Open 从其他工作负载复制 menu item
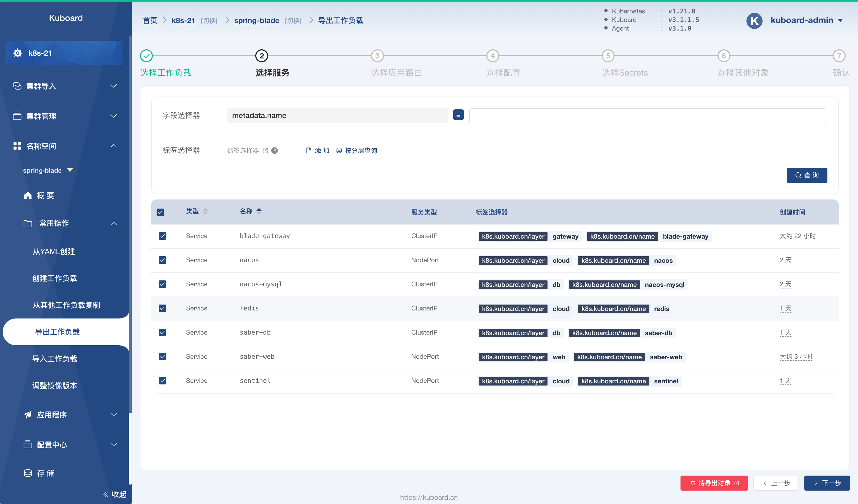 (66, 305)
